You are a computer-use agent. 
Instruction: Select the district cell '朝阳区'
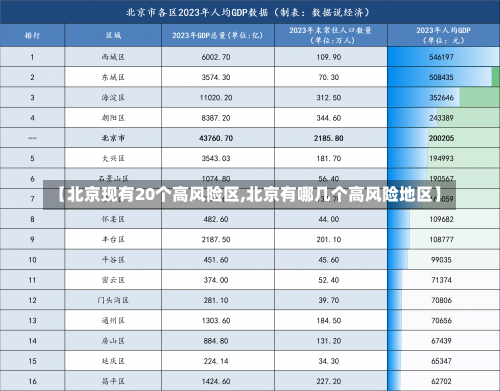tap(113, 118)
